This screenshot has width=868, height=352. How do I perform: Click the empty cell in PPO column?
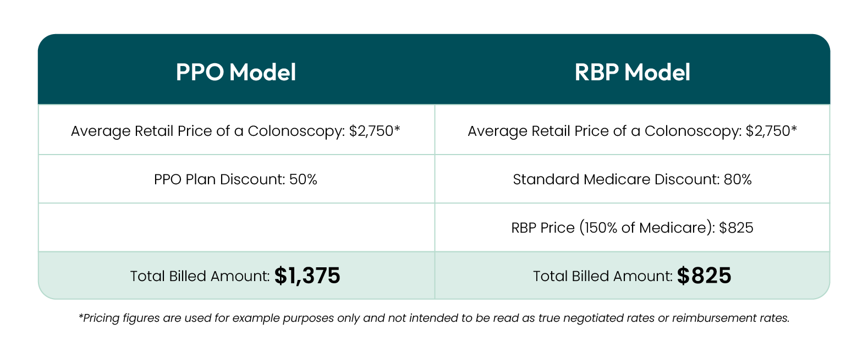coord(236,228)
